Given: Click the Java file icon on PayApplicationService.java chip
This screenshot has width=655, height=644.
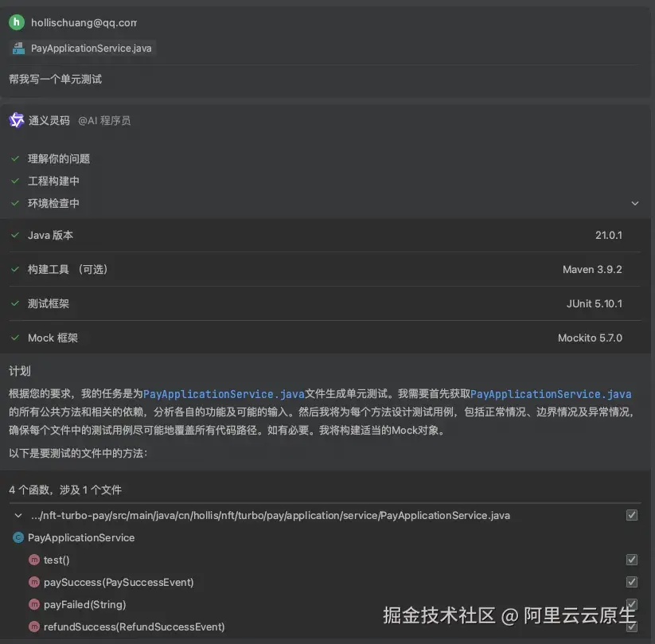Looking at the screenshot, I should [x=18, y=48].
